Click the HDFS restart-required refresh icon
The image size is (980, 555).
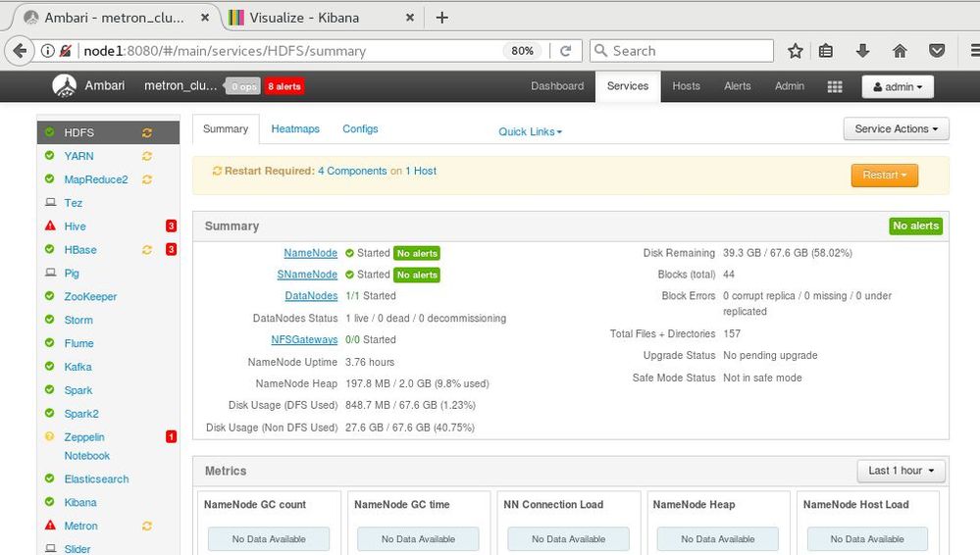coord(147,132)
